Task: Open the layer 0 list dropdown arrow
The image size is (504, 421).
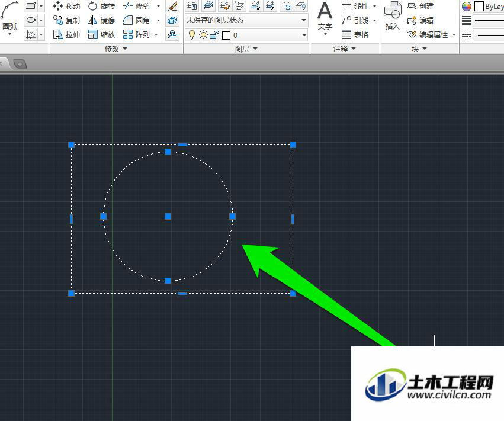Action: point(304,35)
